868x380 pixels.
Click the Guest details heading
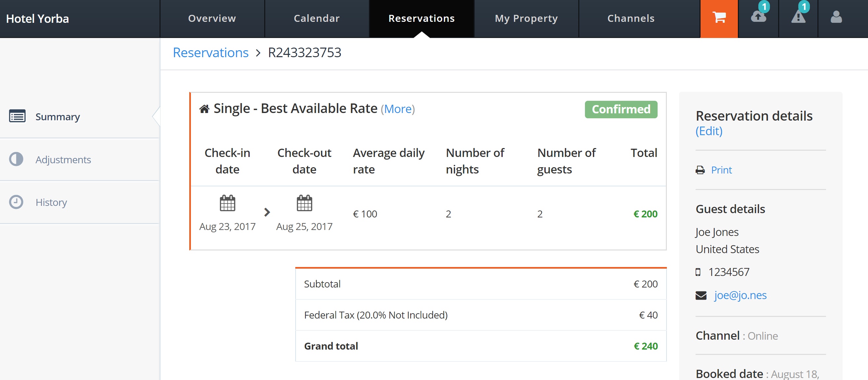(730, 209)
